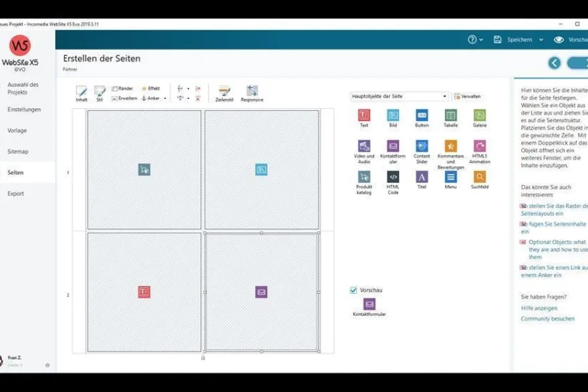Viewport: 588px width, 392px height.
Task: Click the Speichern button
Action: click(x=513, y=39)
